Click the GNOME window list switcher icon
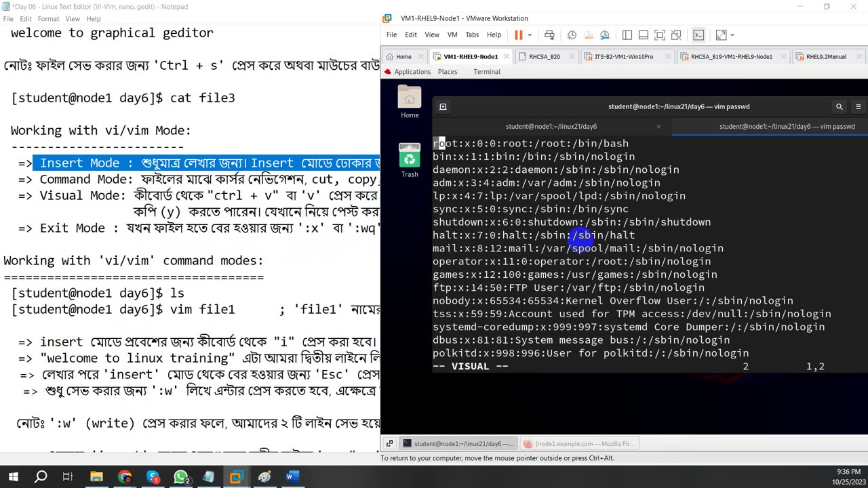868x488 pixels. tap(389, 443)
